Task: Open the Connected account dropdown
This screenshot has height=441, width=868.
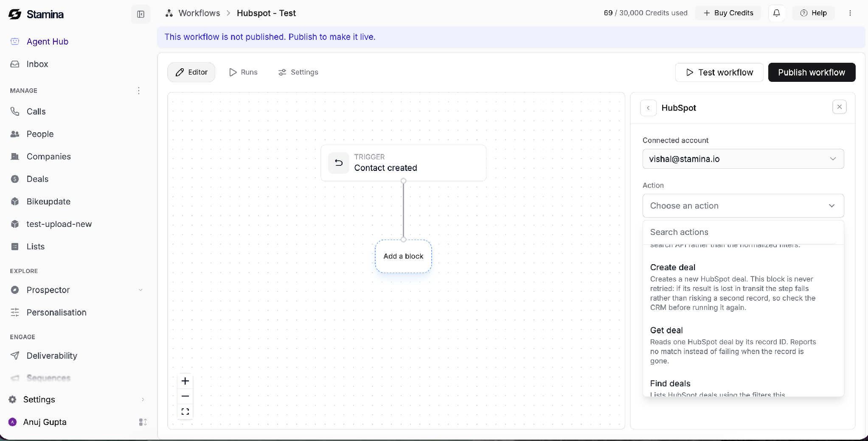Action: tap(743, 159)
